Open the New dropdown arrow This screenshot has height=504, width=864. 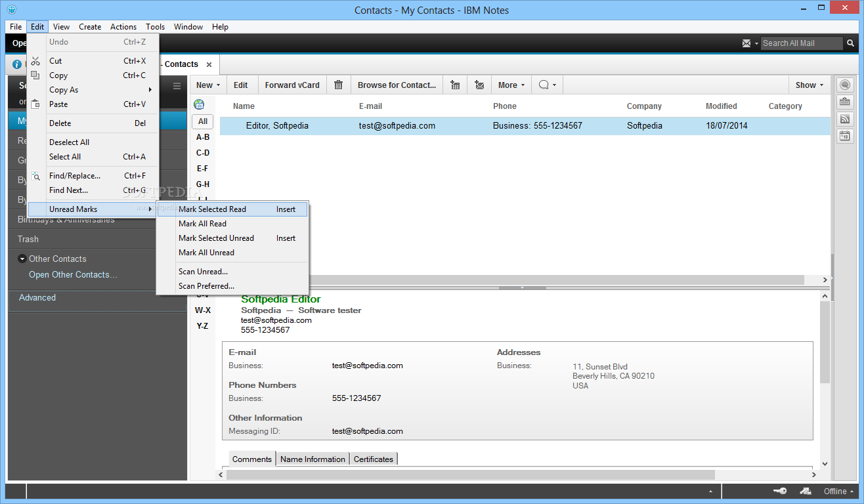click(x=218, y=85)
